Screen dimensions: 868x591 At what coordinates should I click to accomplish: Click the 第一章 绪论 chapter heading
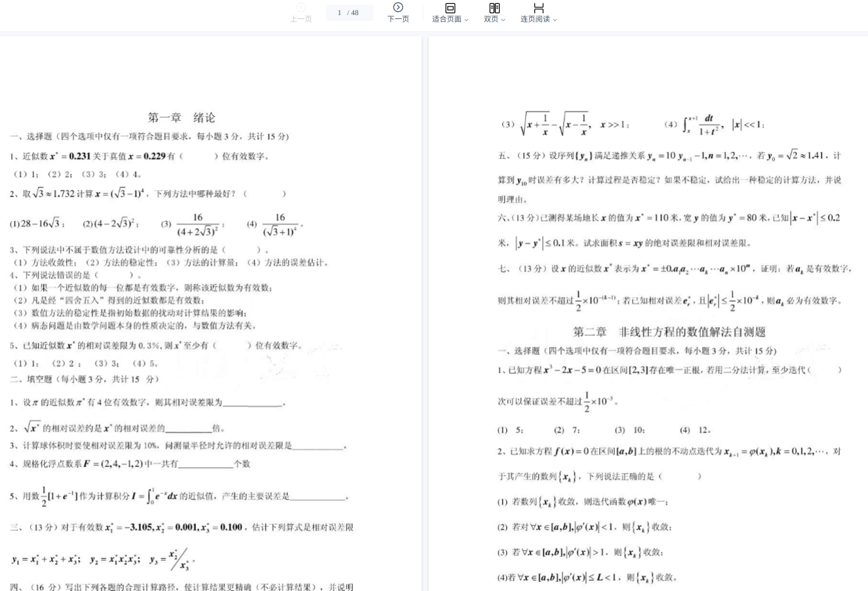coord(182,117)
